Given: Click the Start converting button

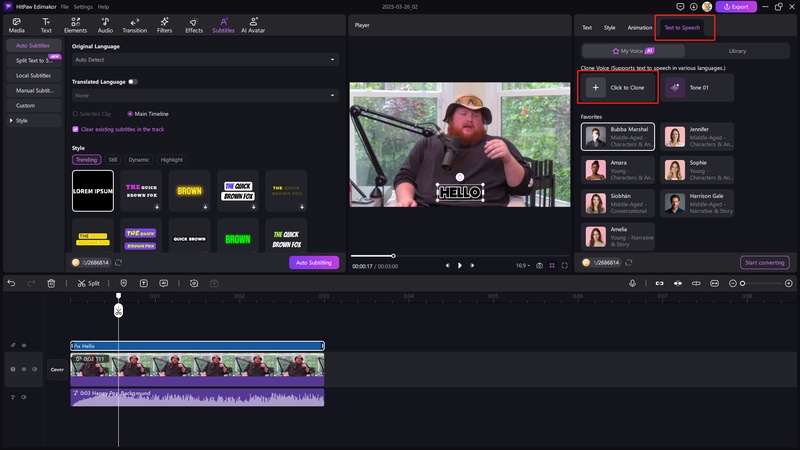Looking at the screenshot, I should click(764, 262).
